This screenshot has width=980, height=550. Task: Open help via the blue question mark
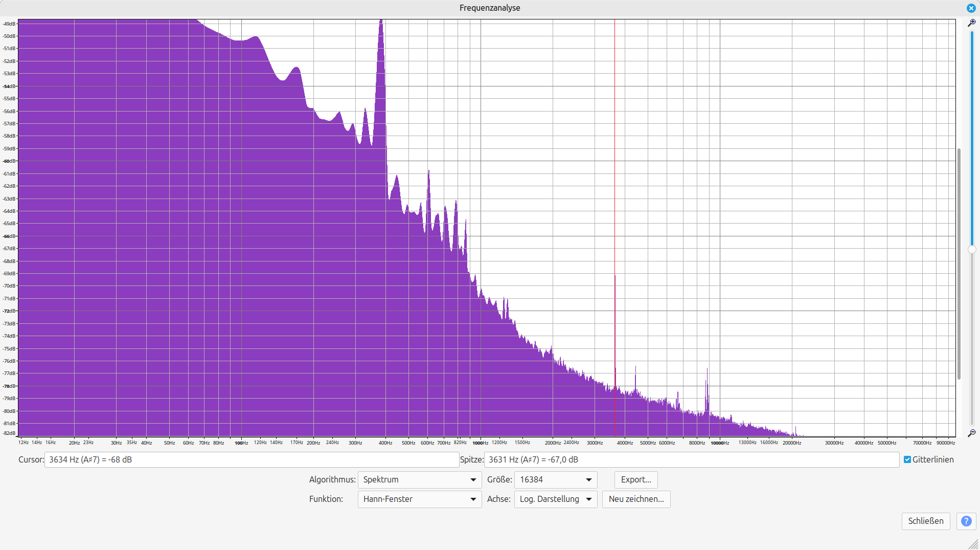966,521
